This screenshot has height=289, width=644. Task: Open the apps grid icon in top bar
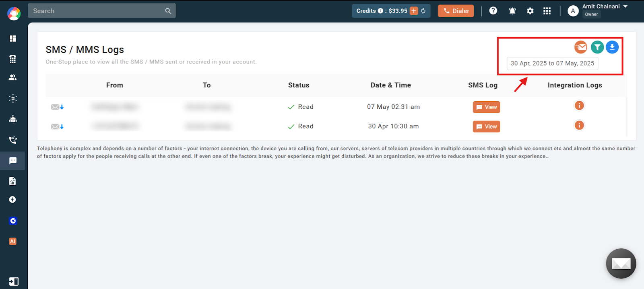pyautogui.click(x=547, y=11)
